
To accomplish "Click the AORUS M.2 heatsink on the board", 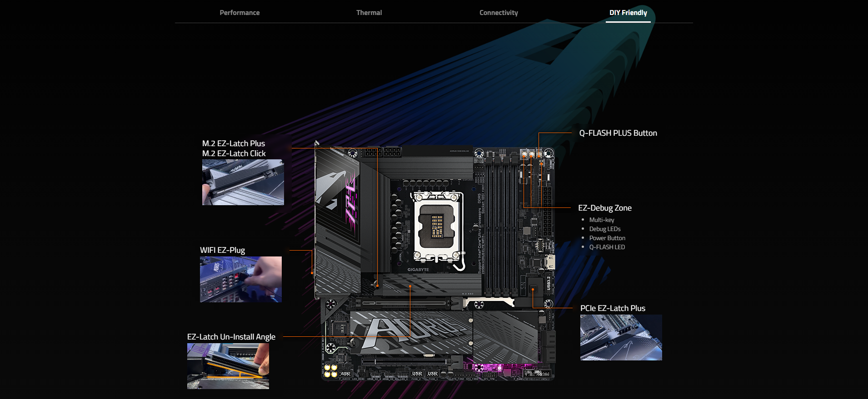I will point(411,332).
